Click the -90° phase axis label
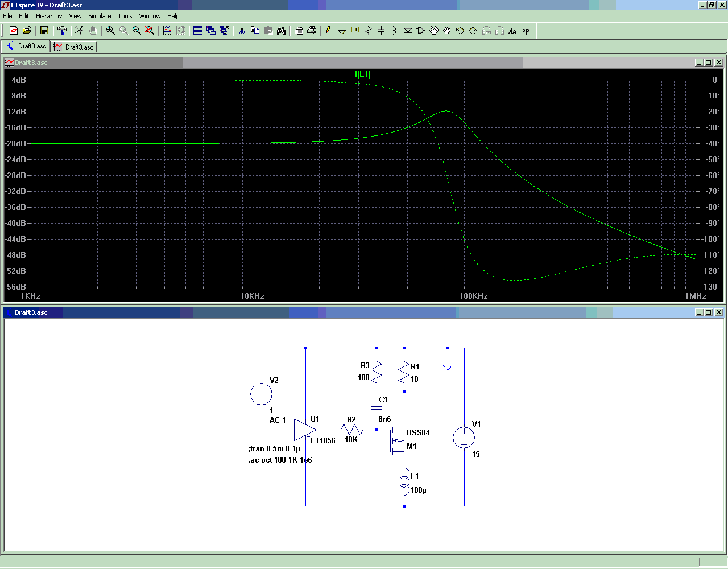 pos(711,223)
